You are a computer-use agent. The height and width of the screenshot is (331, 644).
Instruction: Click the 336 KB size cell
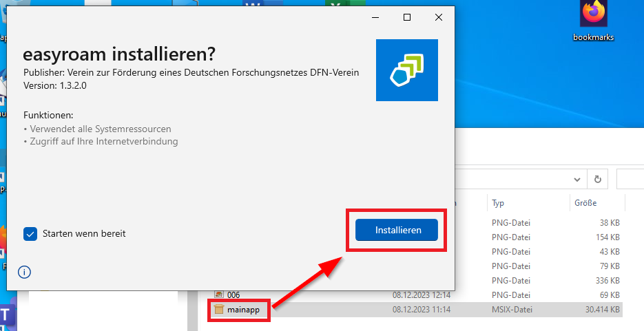607,281
